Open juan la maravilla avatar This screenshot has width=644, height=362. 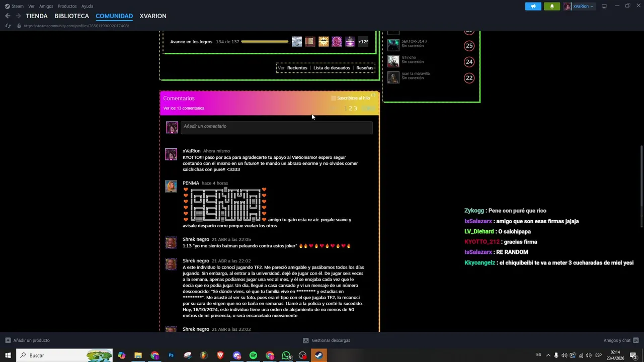click(393, 77)
